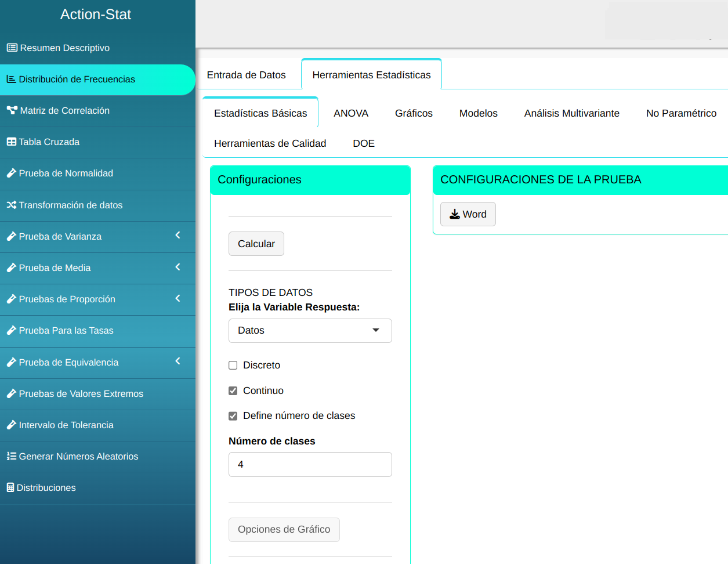Click the Prueba de Normalidad eraser icon

tap(12, 173)
